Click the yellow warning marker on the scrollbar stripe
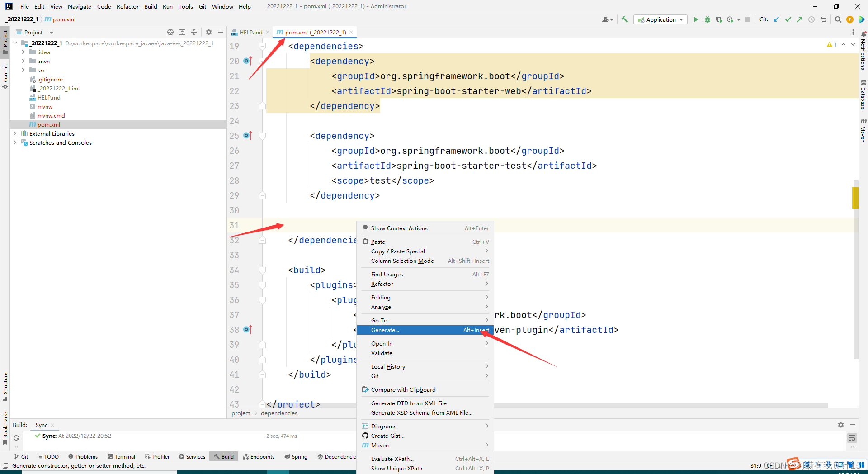868x474 pixels. tap(855, 198)
